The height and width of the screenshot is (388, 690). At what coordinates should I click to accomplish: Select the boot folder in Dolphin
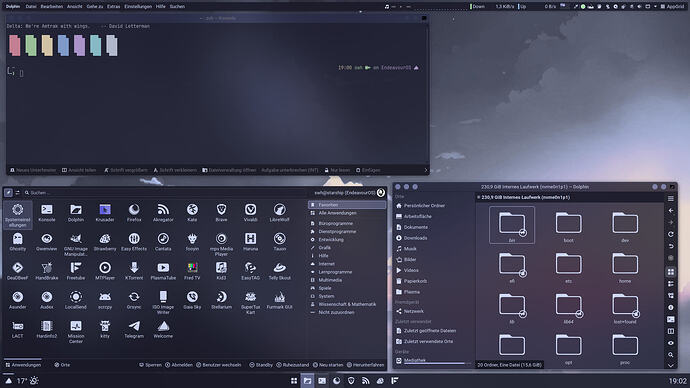point(569,227)
